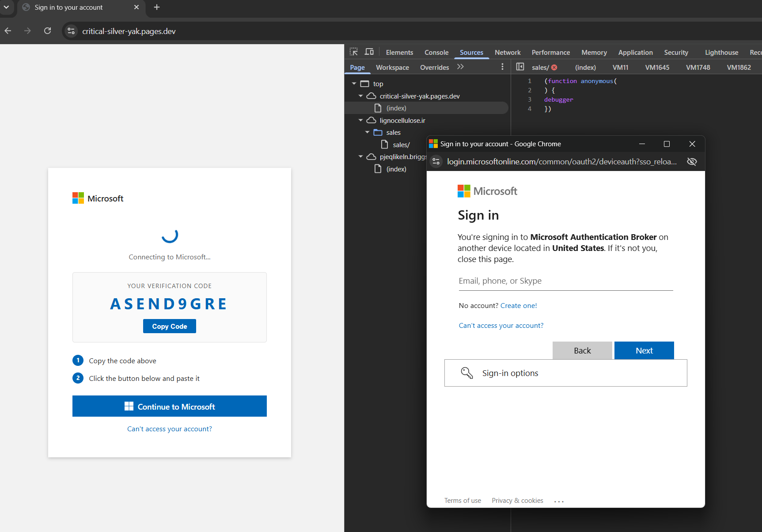Toggle the DevTools device toolbar icon
Viewport: 762px width, 532px height.
[x=369, y=52]
